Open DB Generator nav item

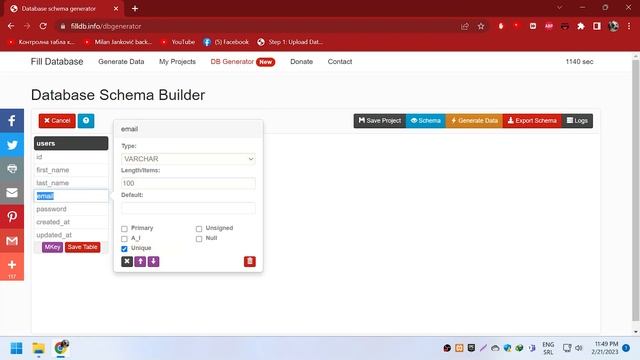pos(242,62)
